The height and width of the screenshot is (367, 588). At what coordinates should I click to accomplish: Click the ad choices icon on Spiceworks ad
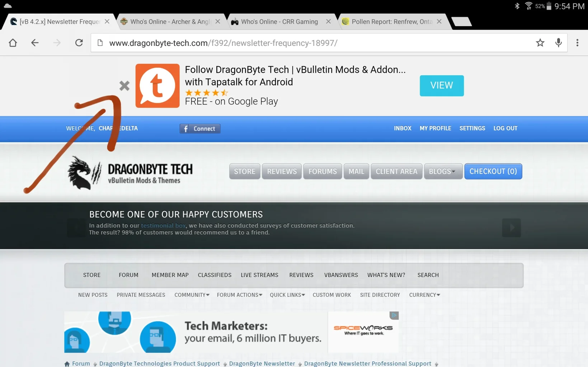coord(394,315)
